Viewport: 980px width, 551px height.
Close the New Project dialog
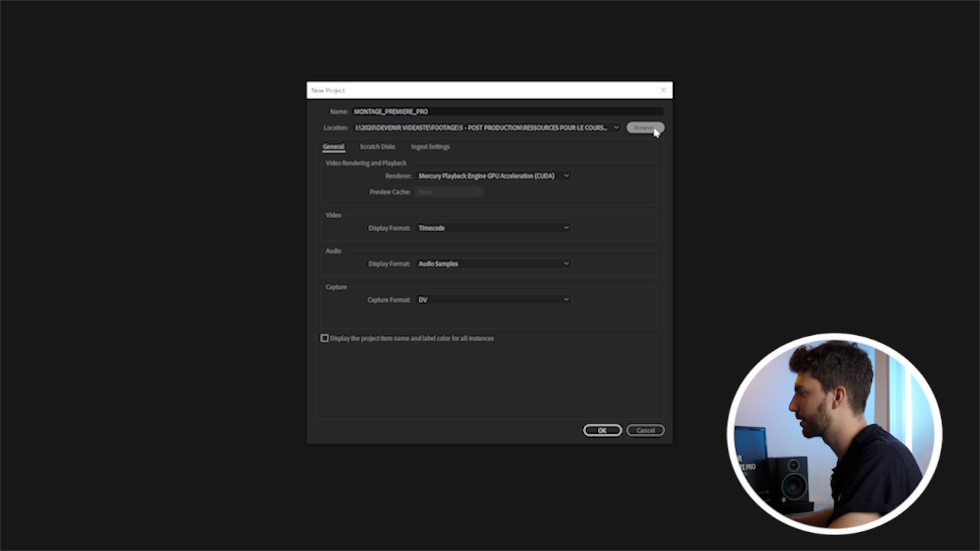(663, 90)
